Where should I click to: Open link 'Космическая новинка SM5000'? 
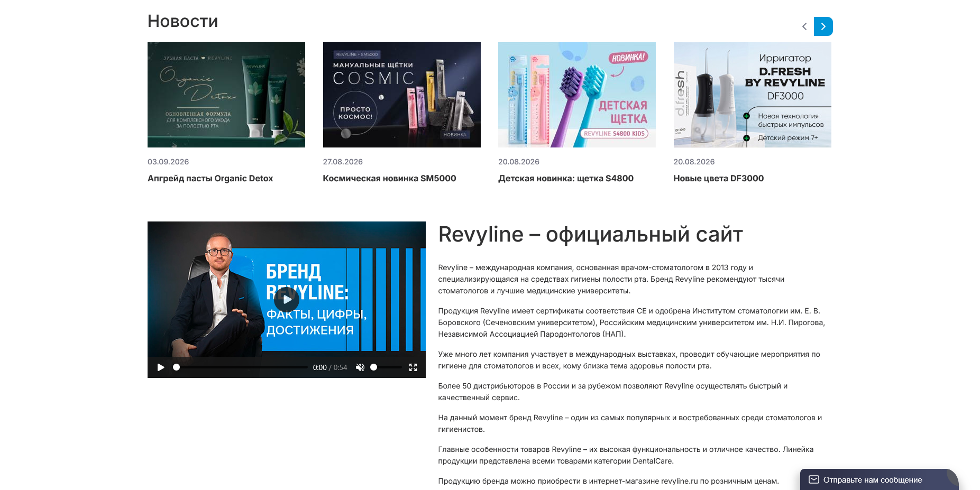pos(389,179)
